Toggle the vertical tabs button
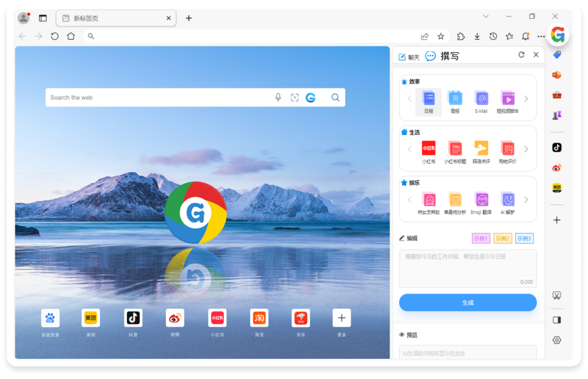The height and width of the screenshot is (379, 588). point(42,18)
